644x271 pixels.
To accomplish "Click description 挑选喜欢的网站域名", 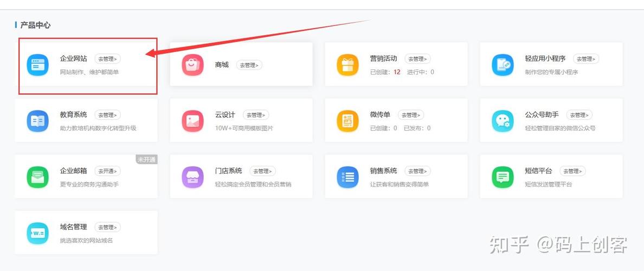I will click(x=86, y=241).
